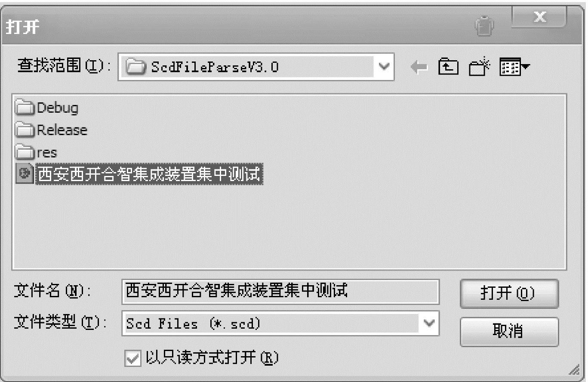588x382 pixels.
Task: Click the scd file icon 西安西开合智集成装置集中测试
Action: click(x=25, y=174)
